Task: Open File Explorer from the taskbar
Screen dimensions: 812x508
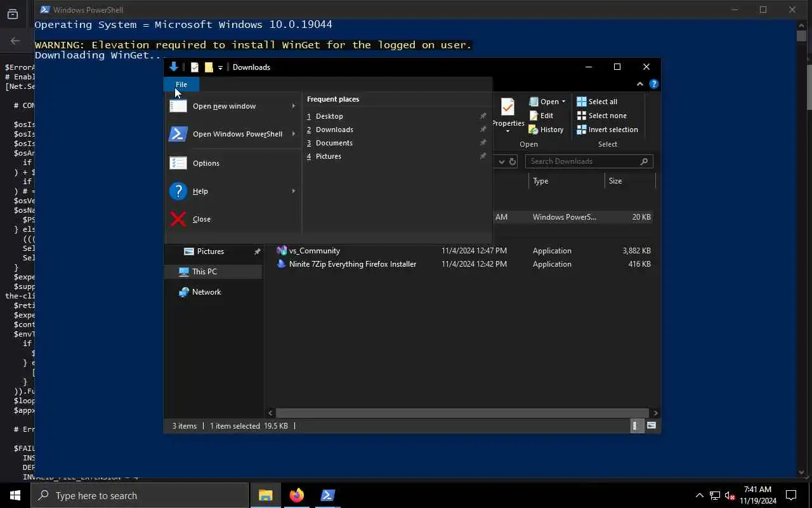Action: (265, 495)
